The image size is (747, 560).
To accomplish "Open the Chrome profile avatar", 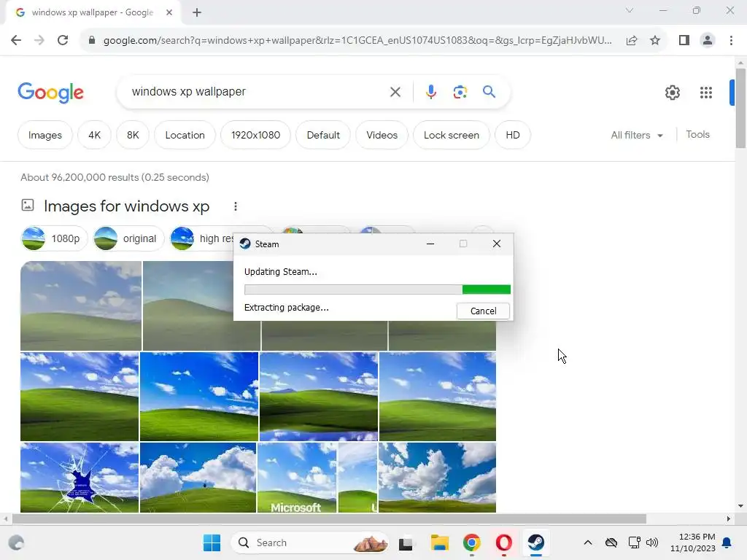I will (x=708, y=41).
